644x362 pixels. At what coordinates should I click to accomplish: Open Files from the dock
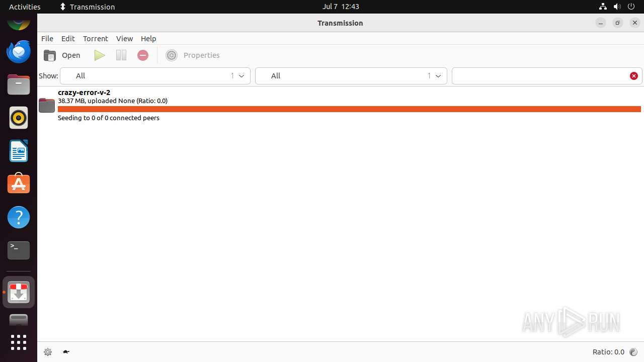[19, 85]
